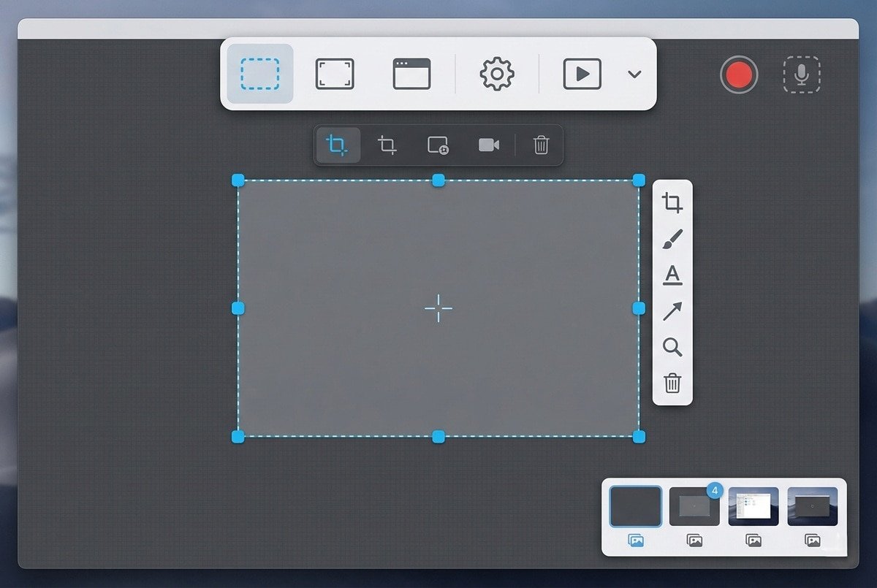Select the arrow annotation tool
This screenshot has height=588, width=877.
[x=672, y=312]
